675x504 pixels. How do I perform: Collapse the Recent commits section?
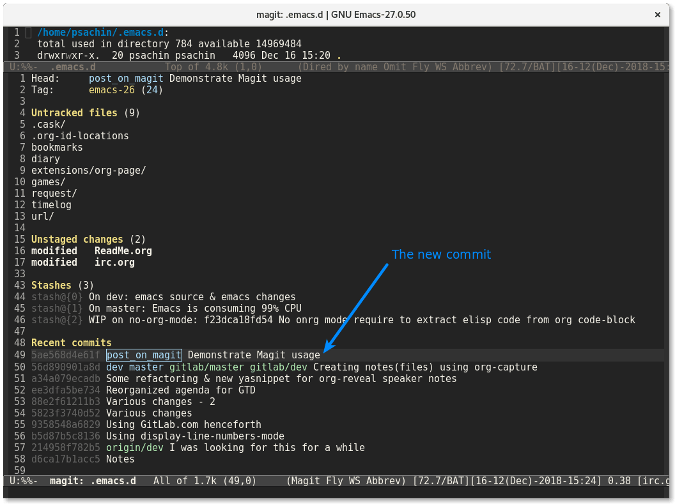click(x=71, y=343)
